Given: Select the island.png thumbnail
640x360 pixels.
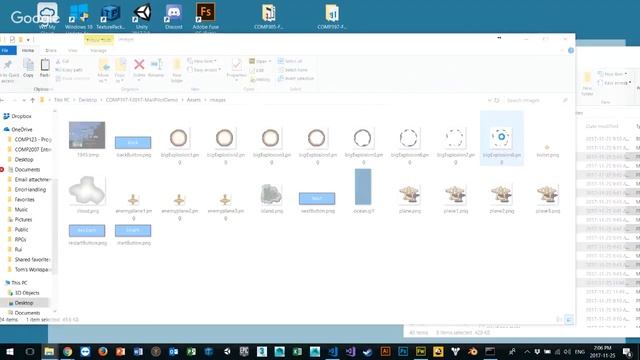Looking at the screenshot, I should tap(271, 198).
